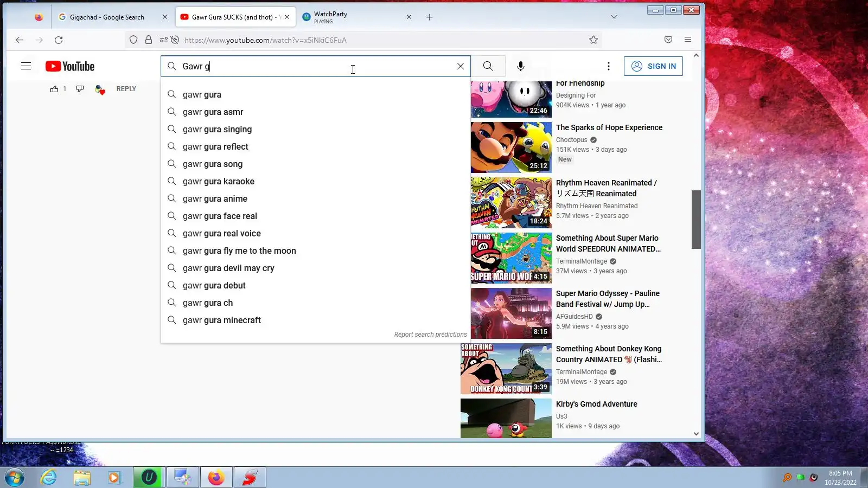Open the green U app on taskbar
The image size is (868, 488).
click(149, 478)
